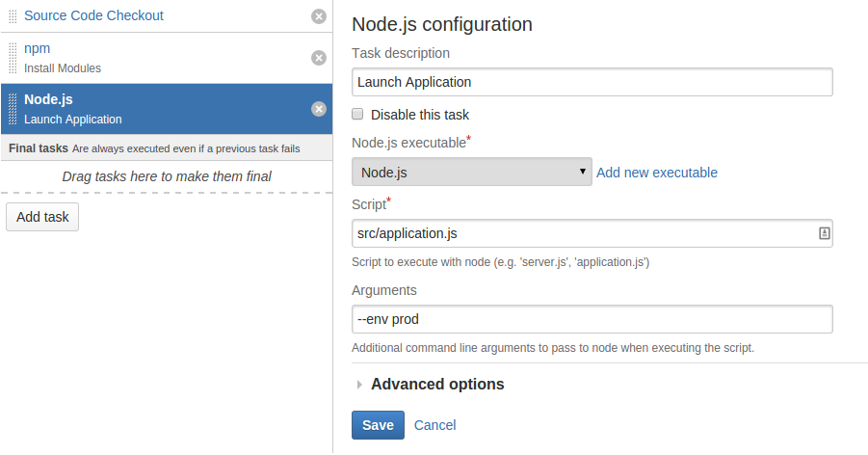
Task: Select the npm Install Modules task
Action: coord(167,58)
